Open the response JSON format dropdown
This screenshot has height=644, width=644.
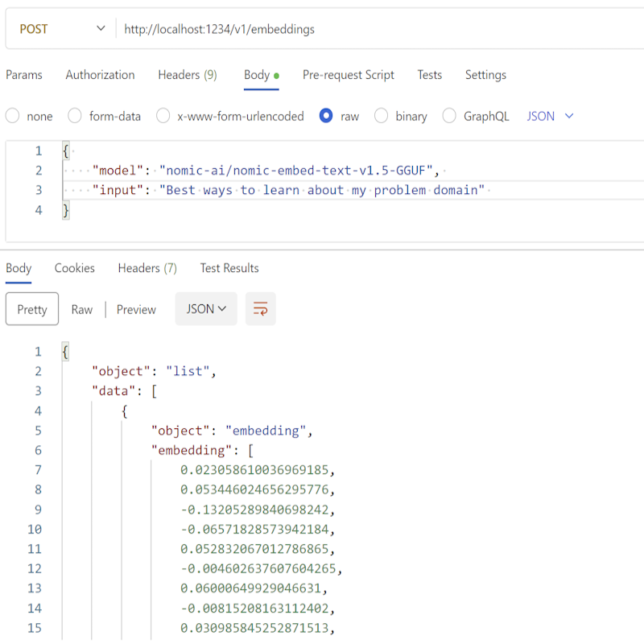pos(206,309)
